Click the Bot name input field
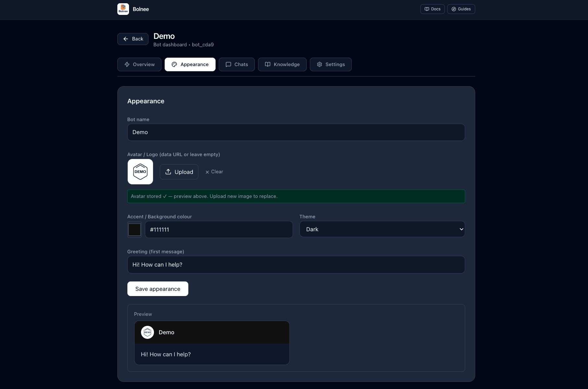The image size is (588, 389). click(x=296, y=132)
